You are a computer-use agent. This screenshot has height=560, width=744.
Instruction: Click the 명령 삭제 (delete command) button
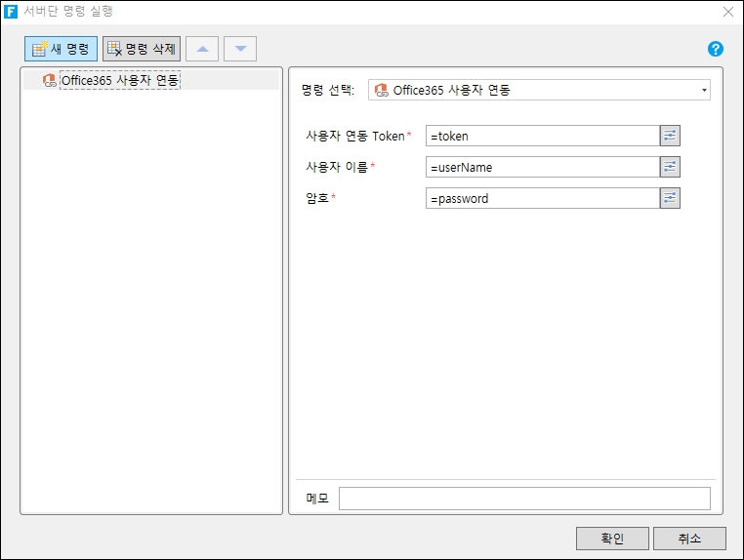tap(142, 49)
